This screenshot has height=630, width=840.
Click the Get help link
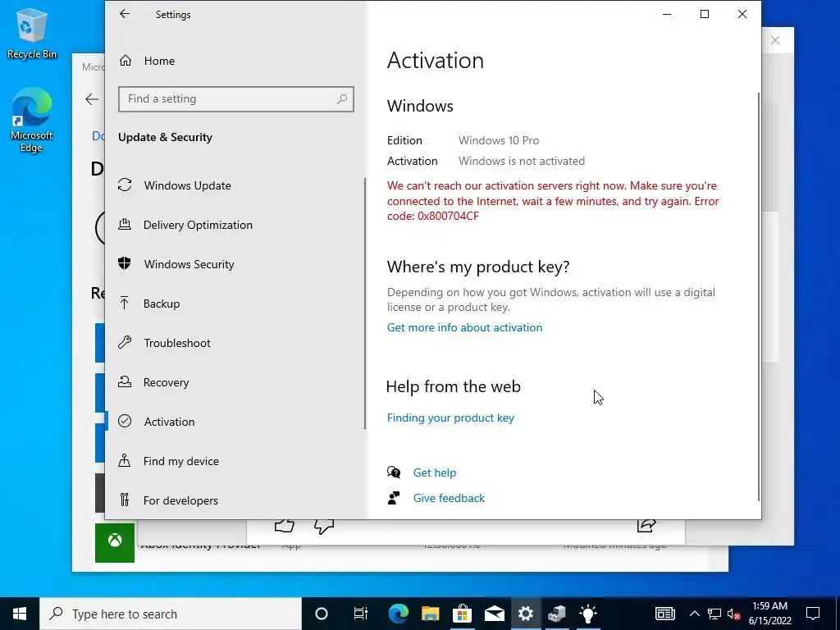tap(435, 472)
